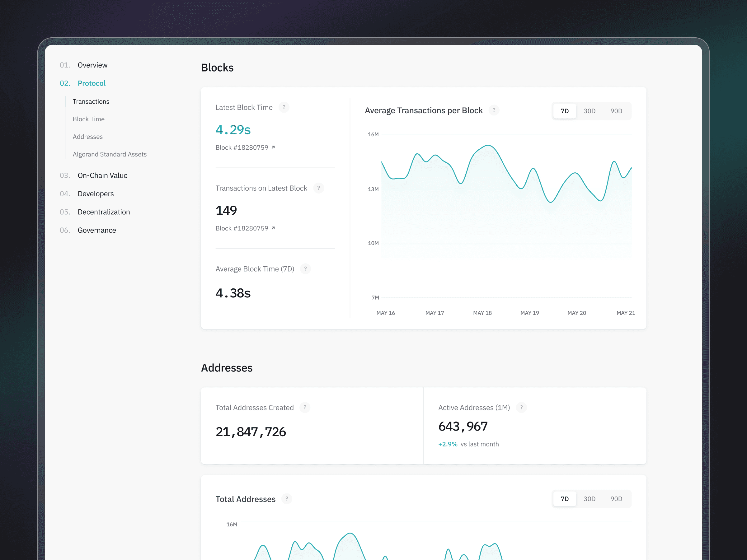
Task: Go to Overview in sidebar
Action: tap(92, 65)
